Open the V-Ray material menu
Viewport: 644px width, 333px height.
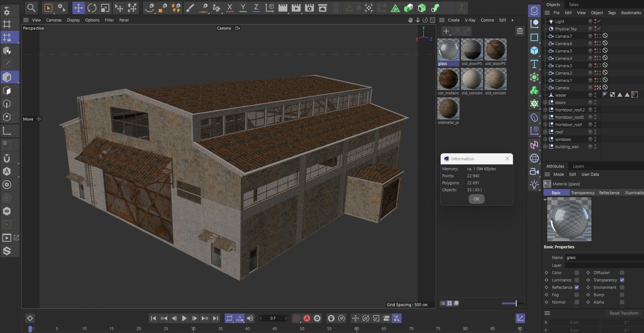click(x=470, y=20)
